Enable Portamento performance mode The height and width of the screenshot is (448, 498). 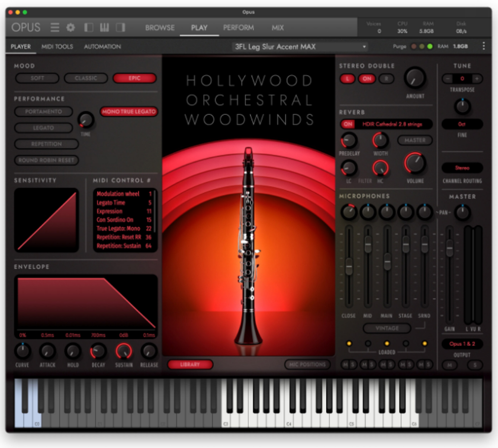tap(43, 112)
